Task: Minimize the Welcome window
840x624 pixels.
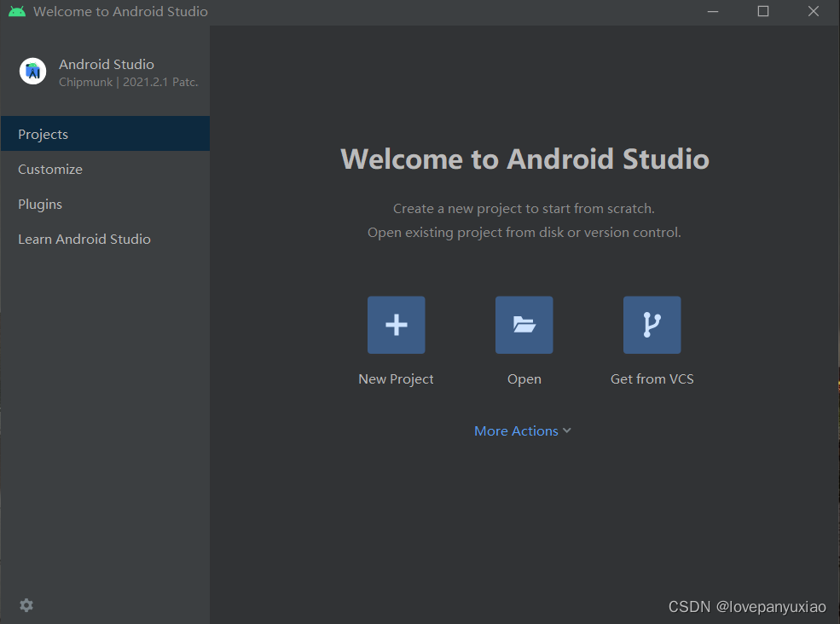Action: click(712, 11)
